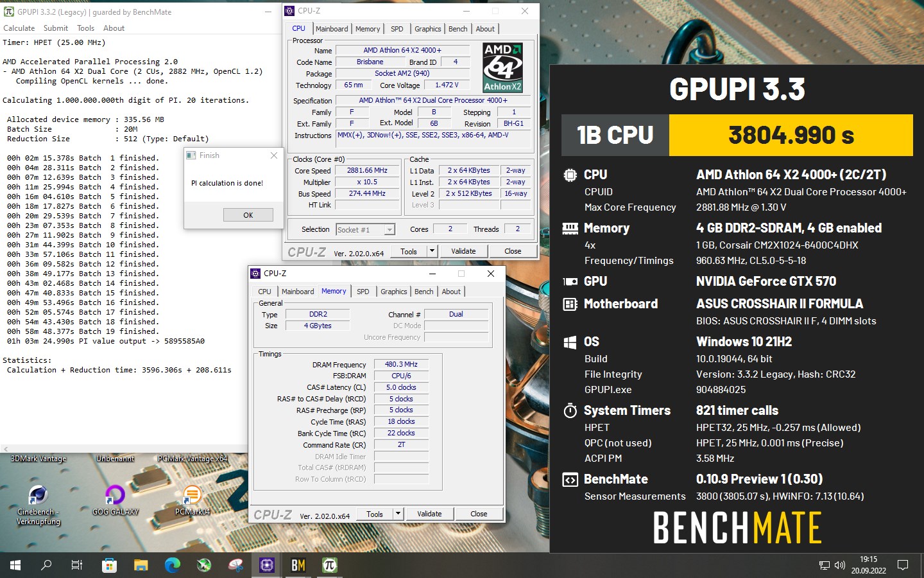
Task: Switch to CPU tab in lower CPU-Z
Action: point(264,292)
